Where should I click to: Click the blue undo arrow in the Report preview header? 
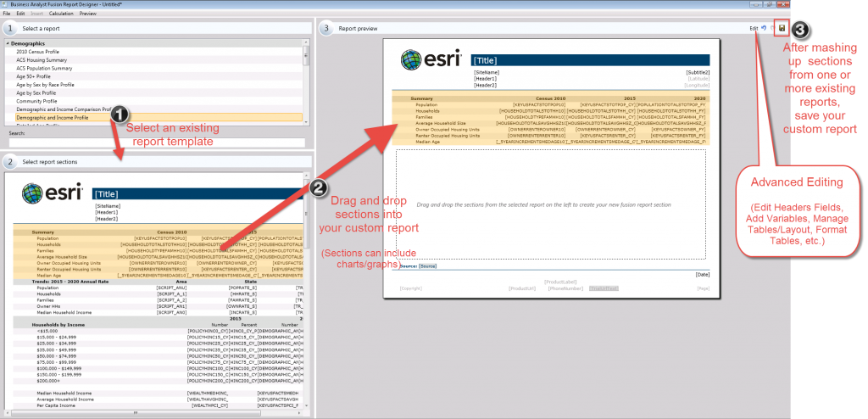point(764,28)
